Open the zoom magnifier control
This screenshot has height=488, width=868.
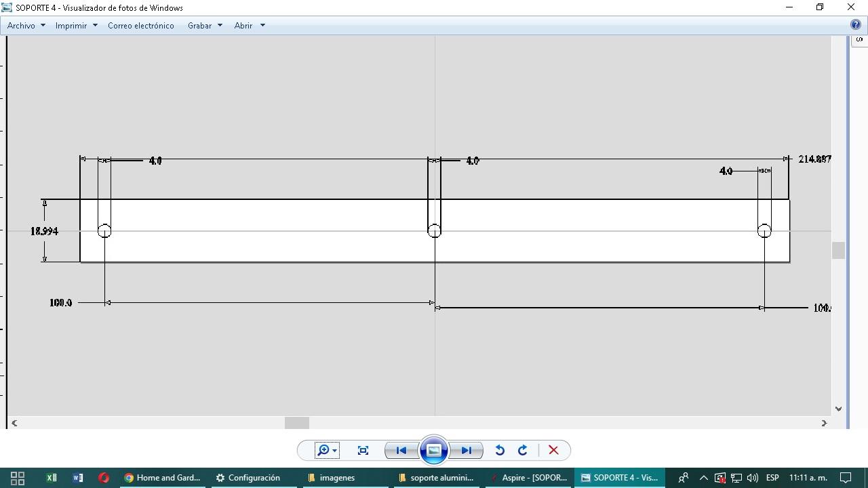(x=327, y=450)
